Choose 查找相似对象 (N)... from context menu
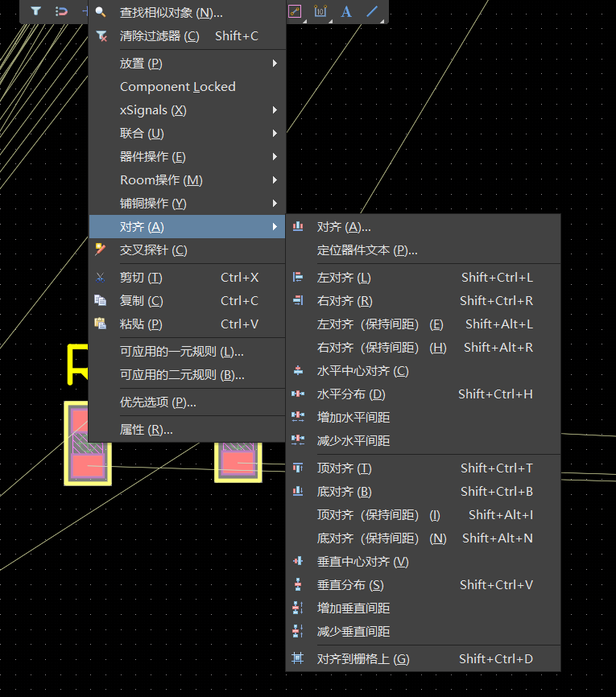 pos(187,12)
